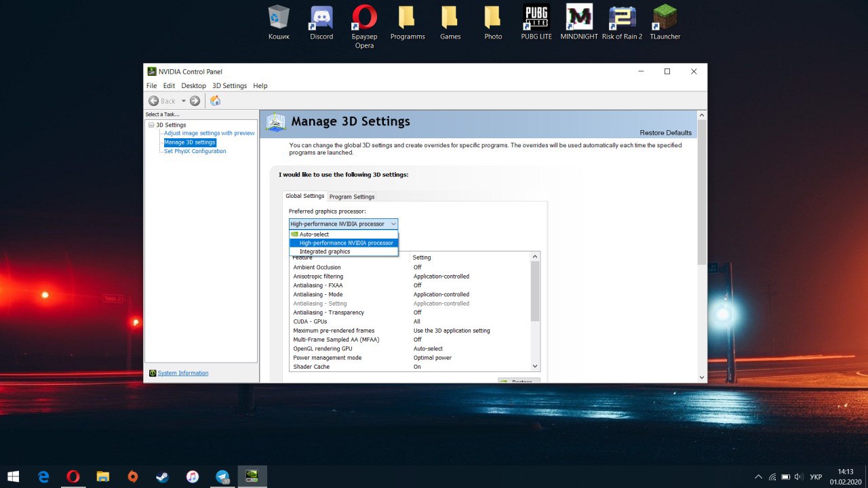This screenshot has height=488, width=868.
Task: Open iTunes from the taskbar
Action: coord(192,476)
